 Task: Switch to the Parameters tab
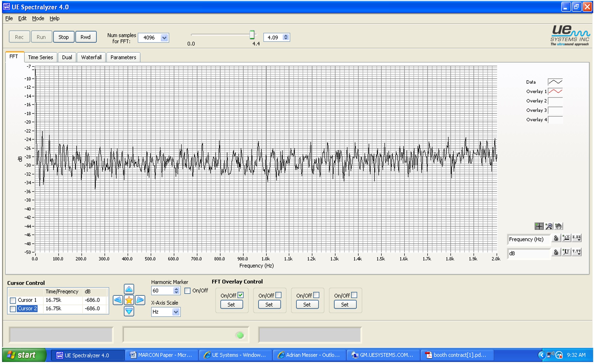[x=123, y=57]
